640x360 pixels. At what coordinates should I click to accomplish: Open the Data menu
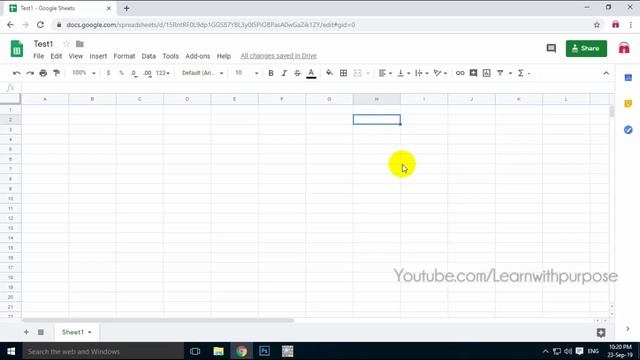149,56
